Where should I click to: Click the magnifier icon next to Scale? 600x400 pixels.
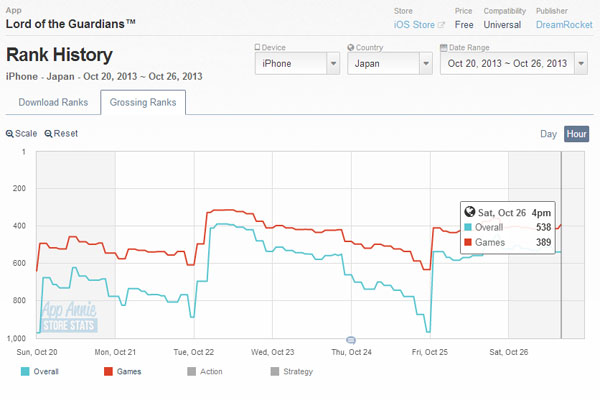[x=10, y=134]
